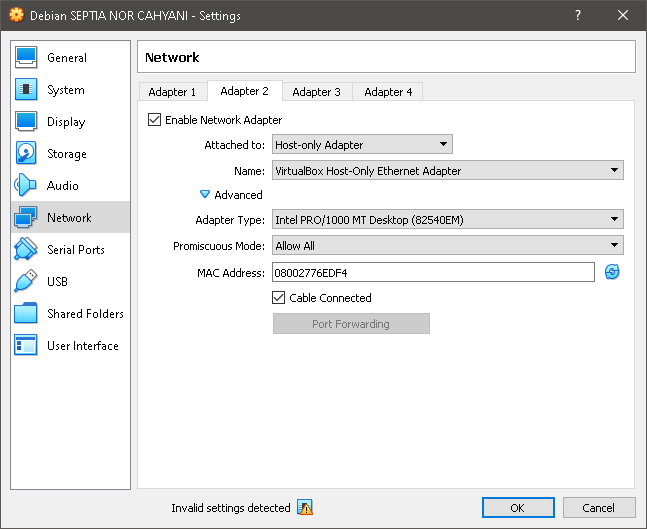Click the General label in sidebar
647x529 pixels.
coord(67,58)
